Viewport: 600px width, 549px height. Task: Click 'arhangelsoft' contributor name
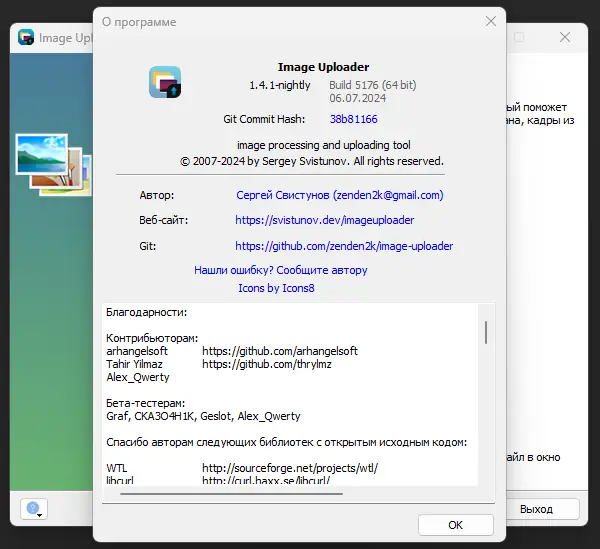click(137, 351)
